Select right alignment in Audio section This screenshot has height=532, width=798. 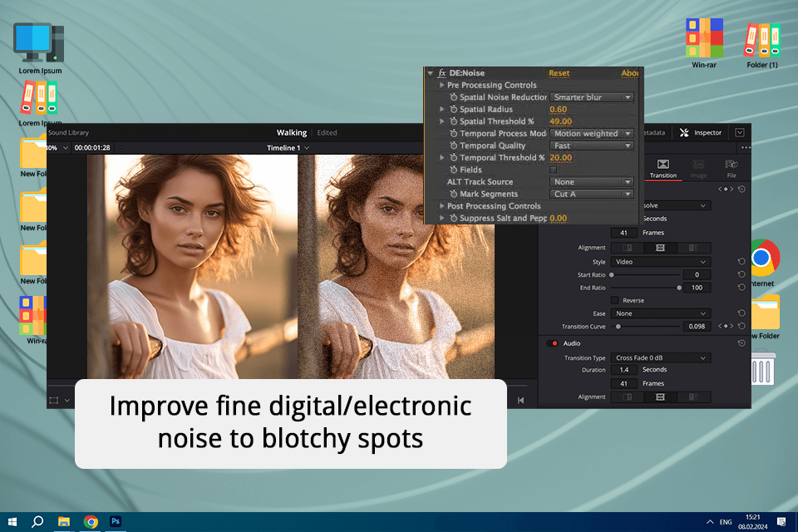pos(692,397)
